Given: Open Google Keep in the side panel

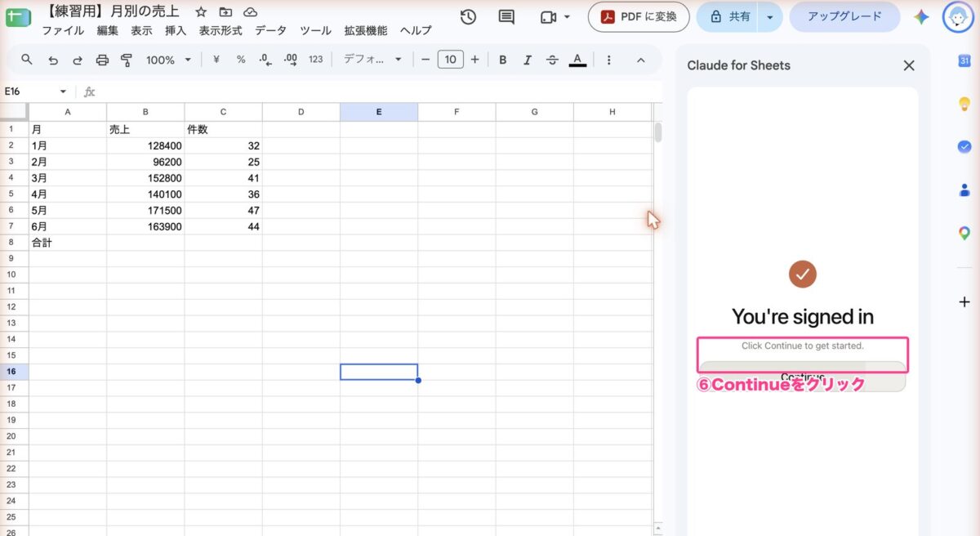Looking at the screenshot, I should 964,104.
